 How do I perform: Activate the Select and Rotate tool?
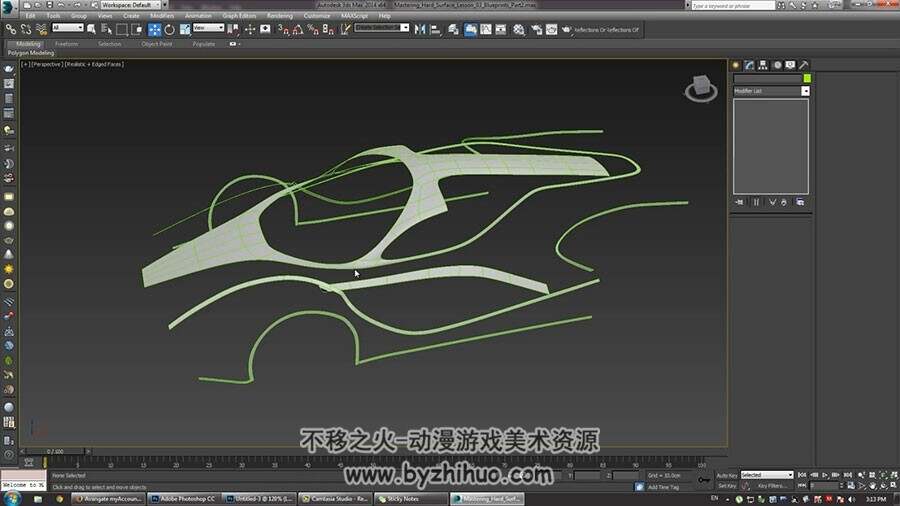click(169, 29)
